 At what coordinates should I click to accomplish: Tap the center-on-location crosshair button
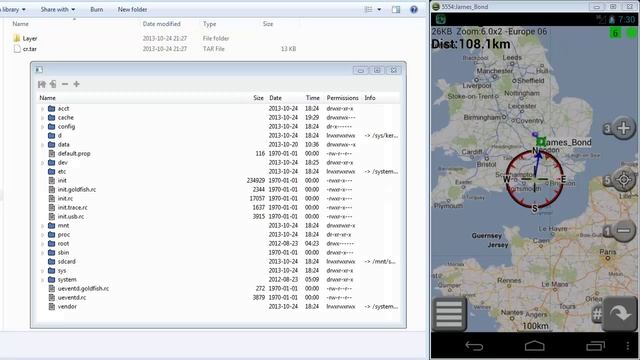(623, 180)
